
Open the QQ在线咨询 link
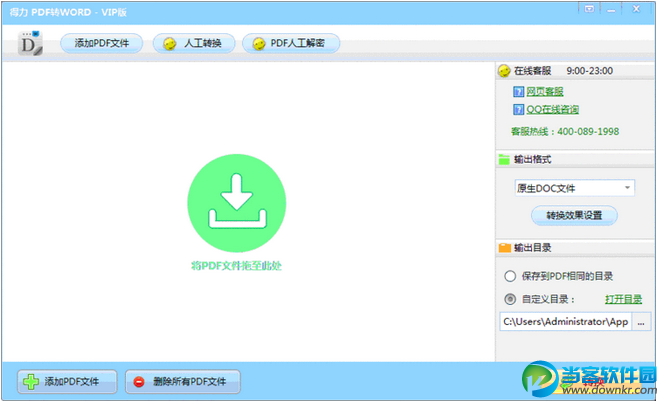coord(552,109)
